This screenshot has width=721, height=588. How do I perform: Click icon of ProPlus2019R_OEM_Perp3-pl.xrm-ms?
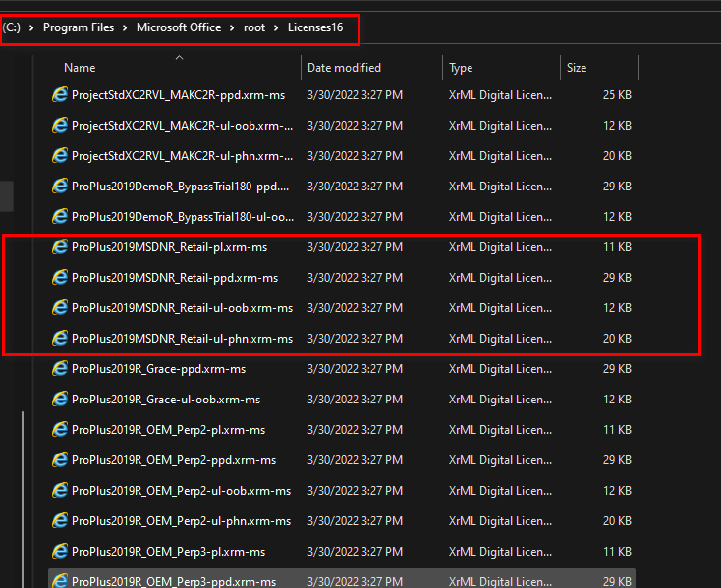(60, 552)
